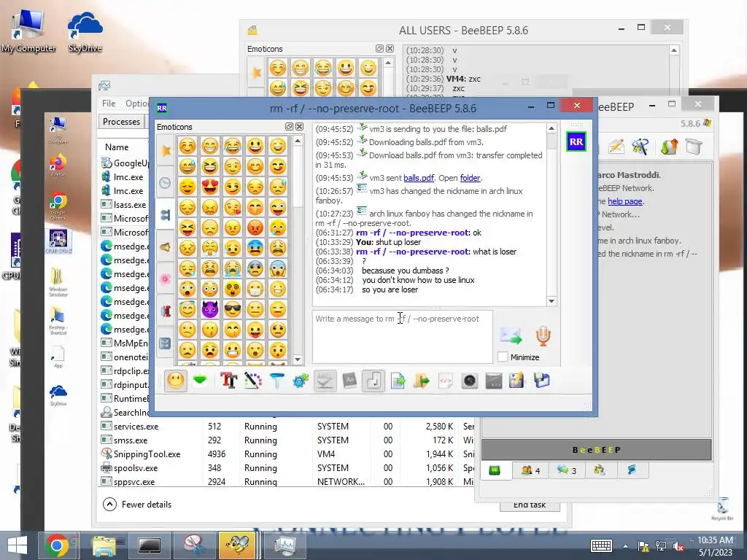The image size is (747, 560).
Task: Open the font color pen icon
Action: tap(253, 381)
